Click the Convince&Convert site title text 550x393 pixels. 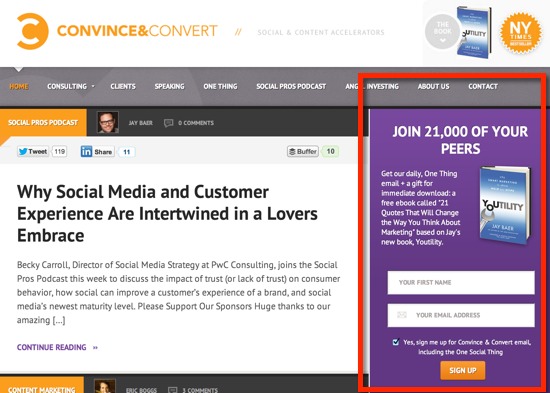click(x=137, y=31)
